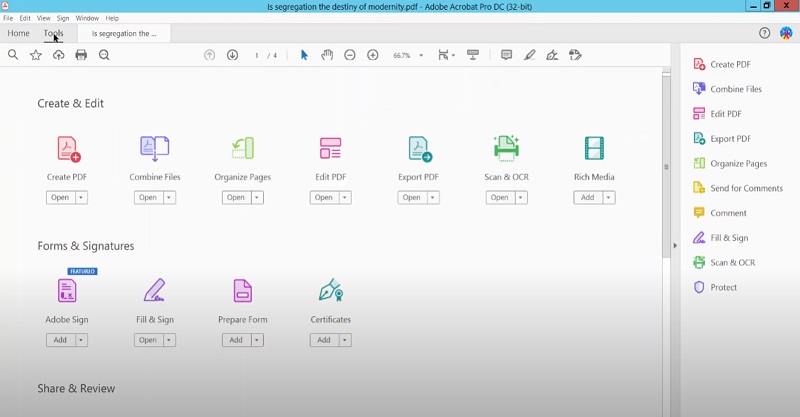Click the Prepare Form tool icon
The image size is (800, 417).
(x=243, y=290)
